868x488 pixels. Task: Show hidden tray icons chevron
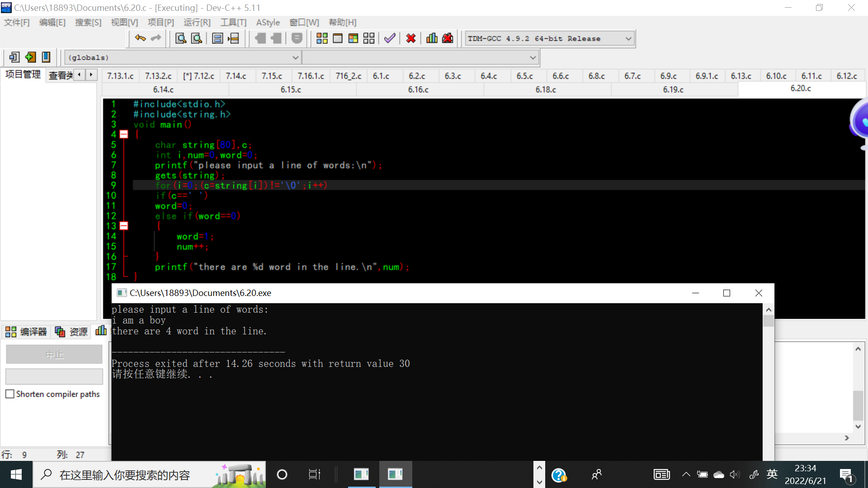click(686, 474)
